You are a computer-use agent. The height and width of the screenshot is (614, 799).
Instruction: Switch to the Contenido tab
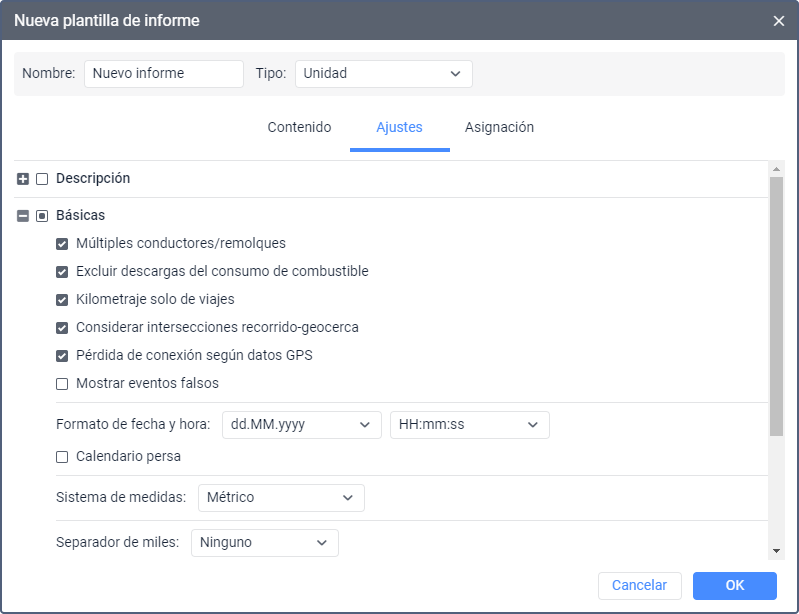pyautogui.click(x=299, y=127)
